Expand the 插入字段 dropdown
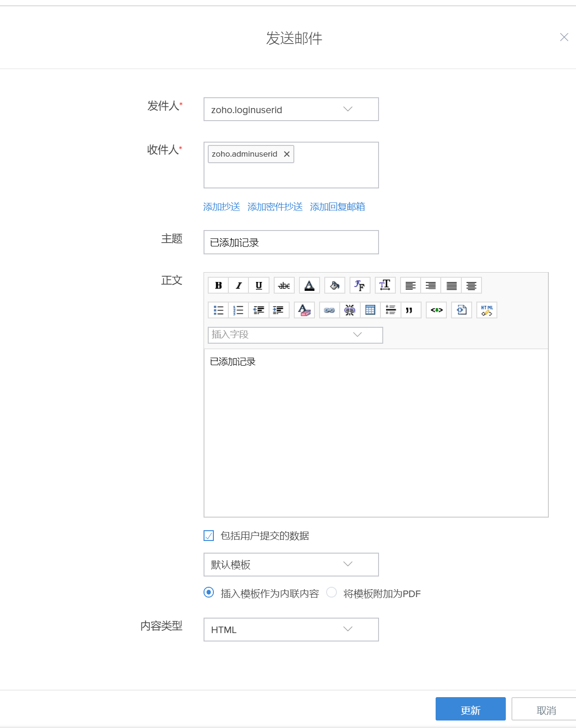 [295, 335]
